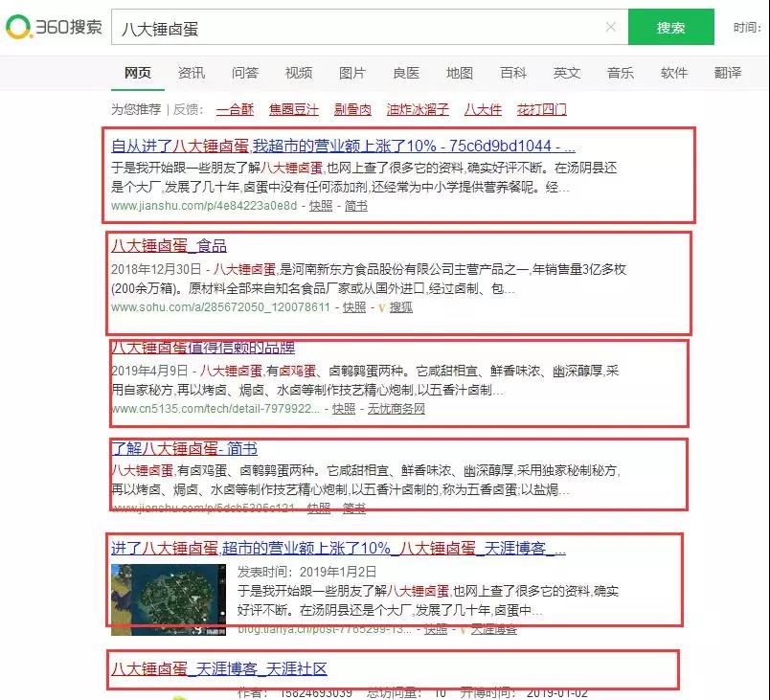This screenshot has width=770, height=700.
Task: Click recommended term 剔骨肉
Action: point(352,109)
